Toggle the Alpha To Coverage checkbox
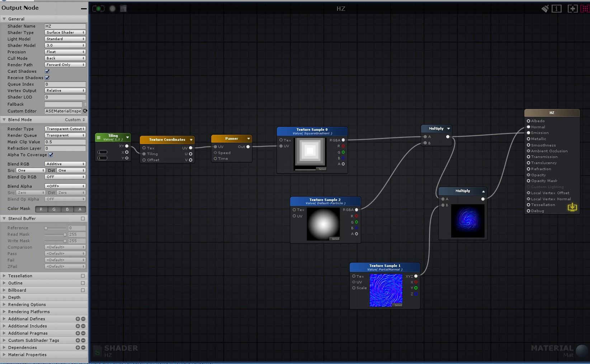The height and width of the screenshot is (364, 590). tap(51, 155)
